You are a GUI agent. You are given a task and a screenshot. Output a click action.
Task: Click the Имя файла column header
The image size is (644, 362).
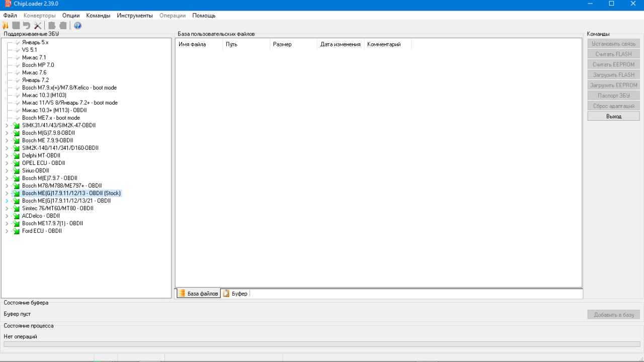[192, 45]
